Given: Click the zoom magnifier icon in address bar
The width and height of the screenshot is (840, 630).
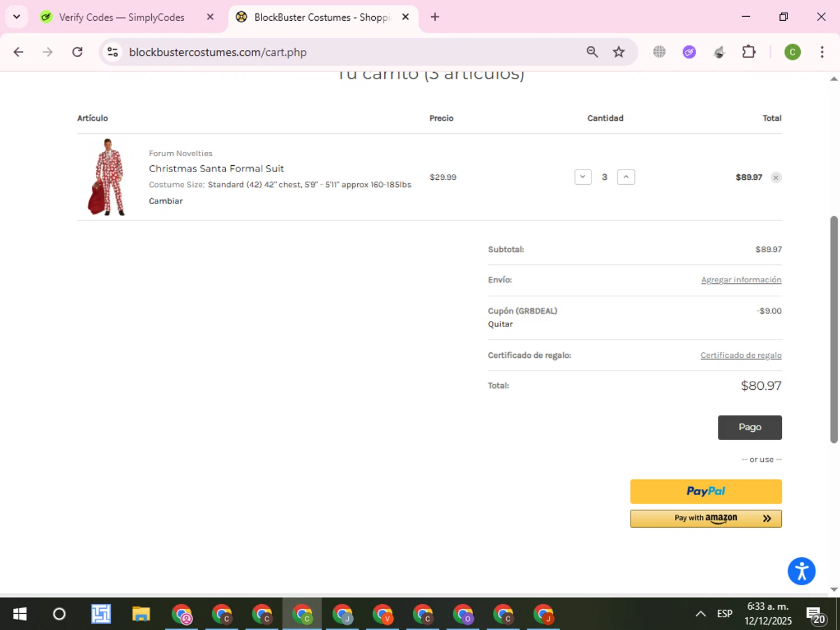Looking at the screenshot, I should tap(592, 52).
